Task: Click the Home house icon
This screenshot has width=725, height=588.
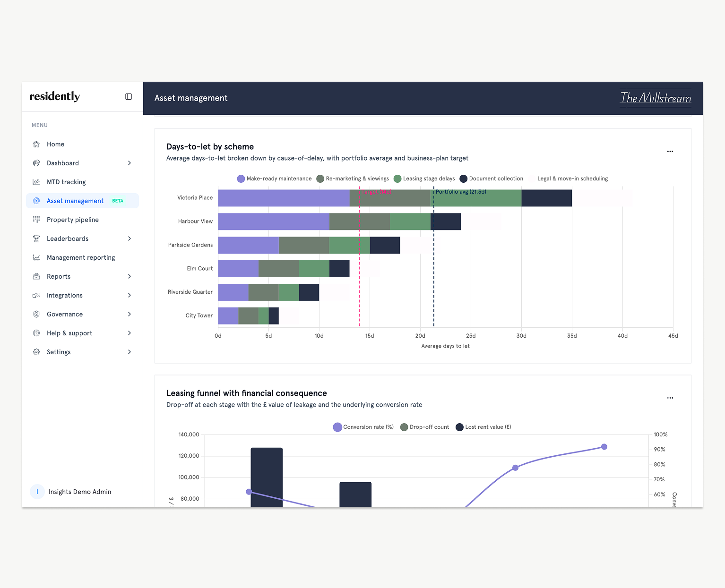Action: point(36,144)
